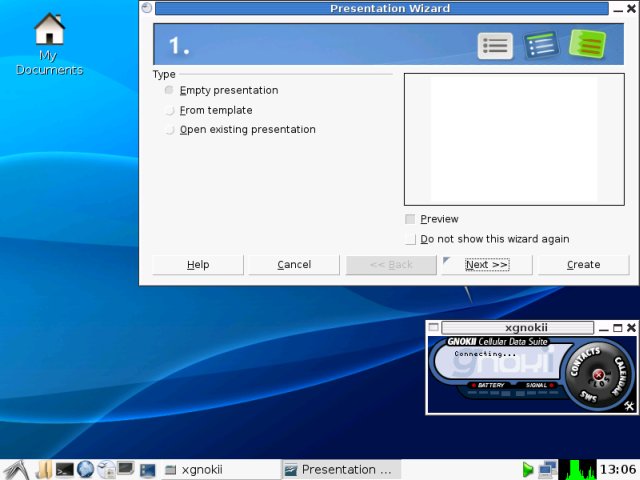Open SMS in the xgnokii dial
Image resolution: width=640 pixels, height=480 pixels.
pyautogui.click(x=589, y=397)
